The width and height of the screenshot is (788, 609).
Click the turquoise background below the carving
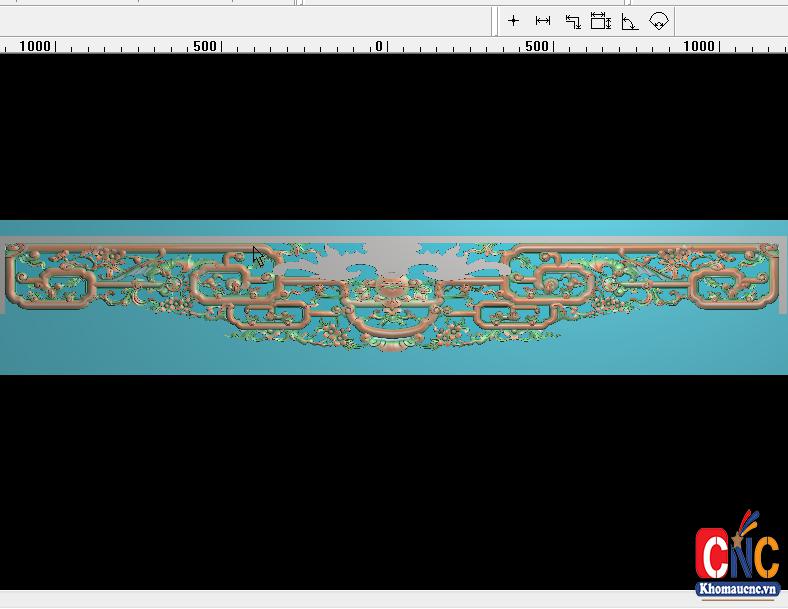coord(391,362)
